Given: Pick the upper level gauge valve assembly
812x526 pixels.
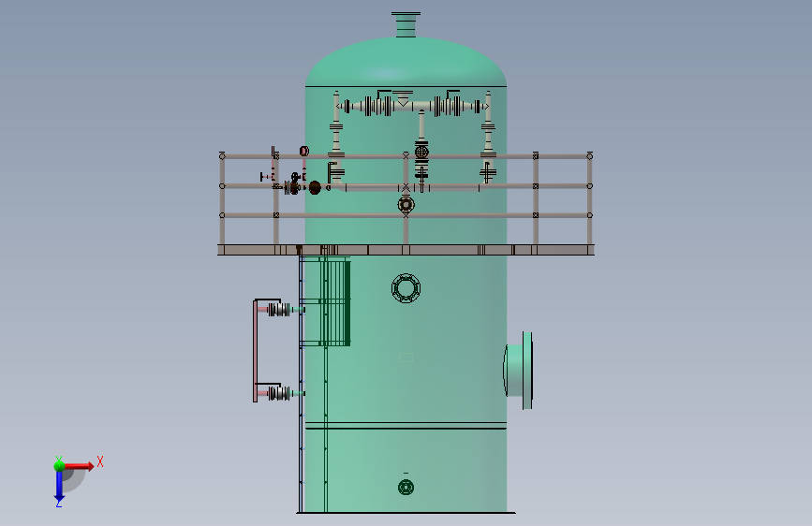Looking at the screenshot, I should (280, 310).
